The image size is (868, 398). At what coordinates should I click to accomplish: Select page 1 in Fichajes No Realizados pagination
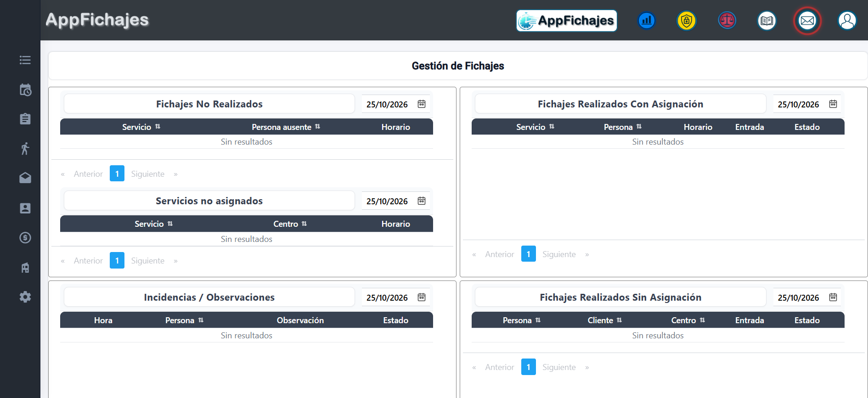pyautogui.click(x=117, y=174)
